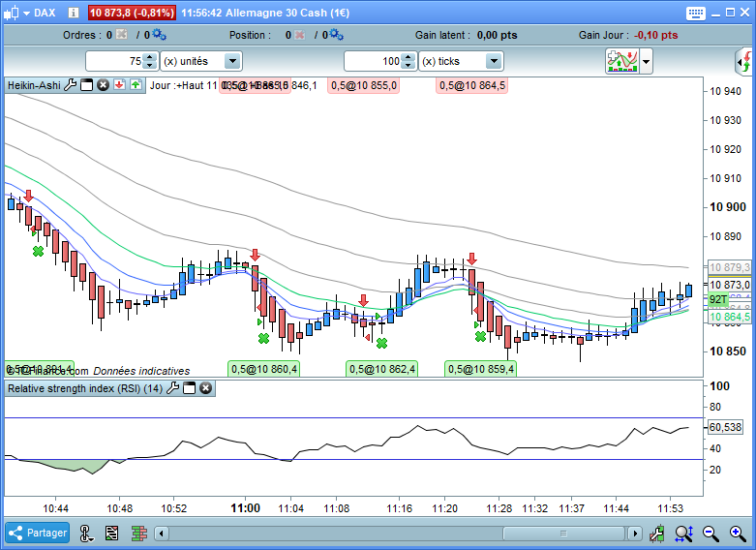Click the quantity field showing 75

tap(115, 61)
